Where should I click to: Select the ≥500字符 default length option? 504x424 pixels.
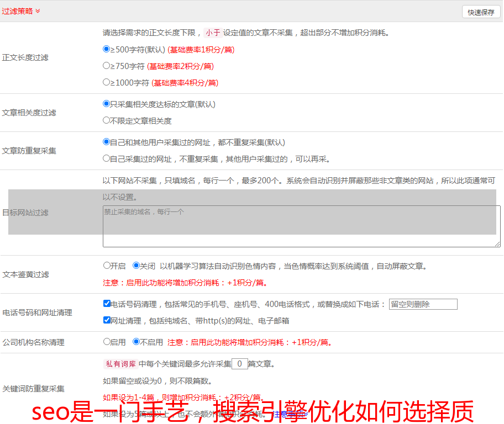(x=107, y=49)
